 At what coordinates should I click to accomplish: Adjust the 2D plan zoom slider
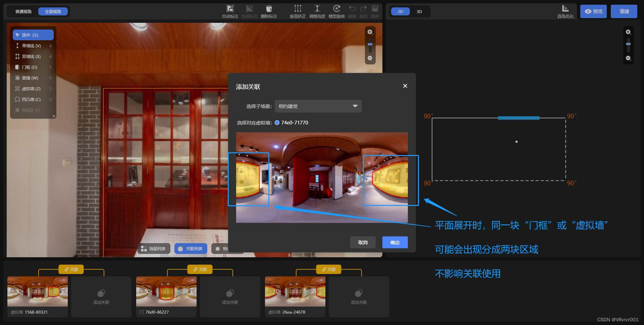(628, 44)
